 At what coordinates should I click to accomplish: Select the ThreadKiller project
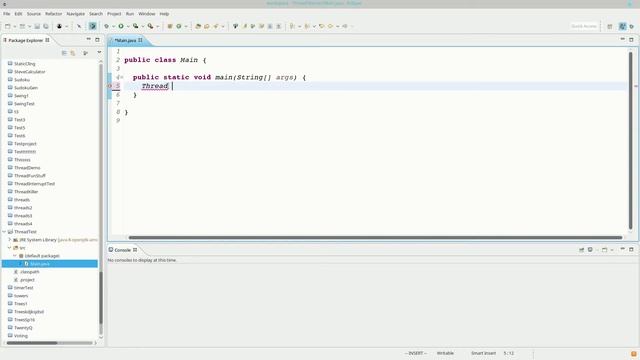click(x=26, y=192)
